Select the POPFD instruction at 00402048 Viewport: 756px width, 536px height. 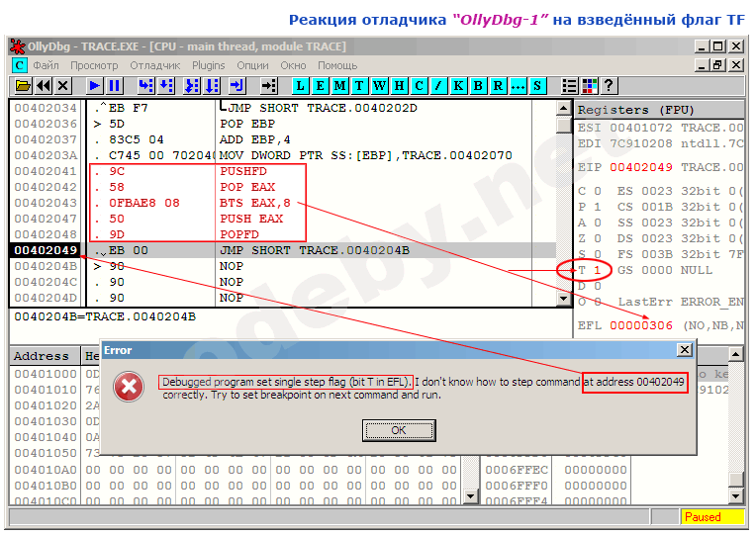pyautogui.click(x=284, y=234)
